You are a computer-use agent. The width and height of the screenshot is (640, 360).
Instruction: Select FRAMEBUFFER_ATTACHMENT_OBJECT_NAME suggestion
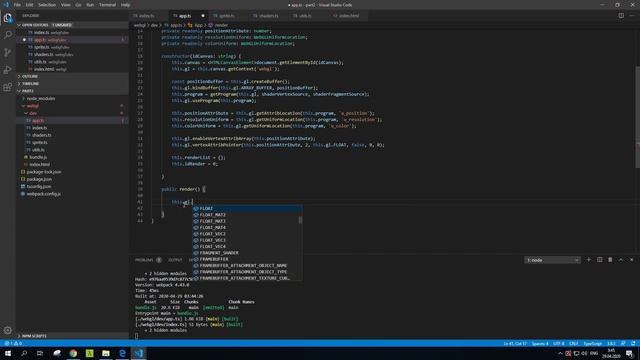tap(246, 265)
